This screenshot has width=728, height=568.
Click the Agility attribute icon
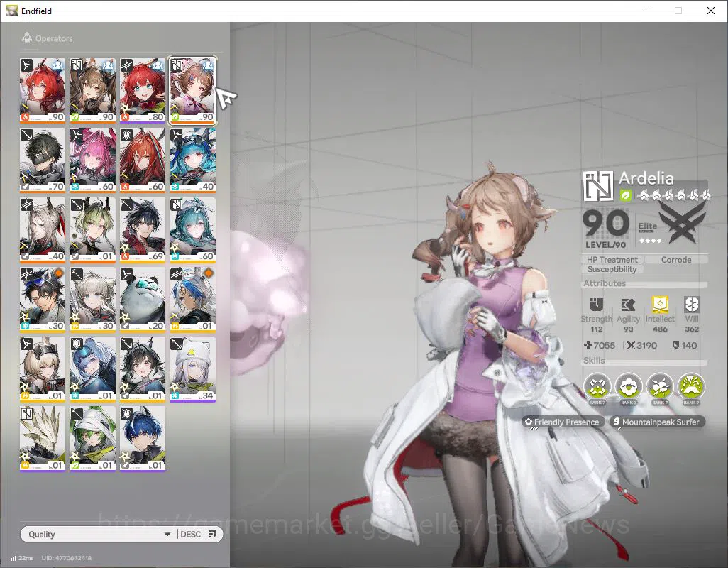click(x=628, y=305)
